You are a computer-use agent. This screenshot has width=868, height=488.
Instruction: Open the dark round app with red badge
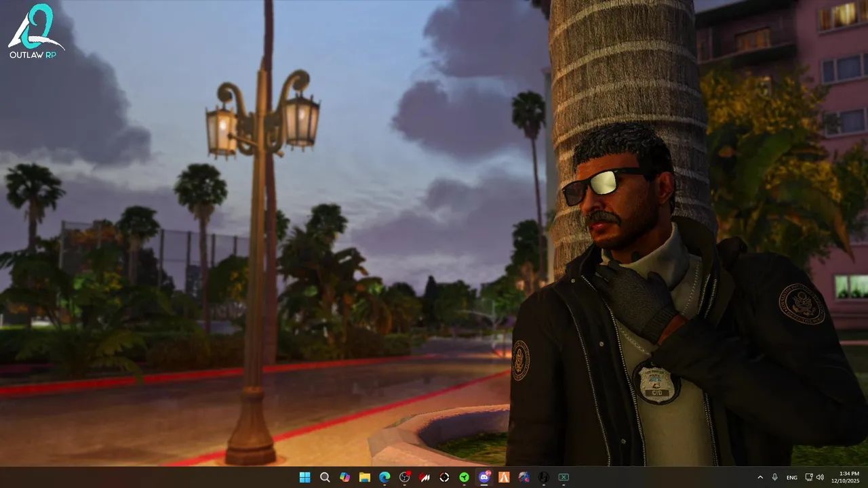pos(405,477)
